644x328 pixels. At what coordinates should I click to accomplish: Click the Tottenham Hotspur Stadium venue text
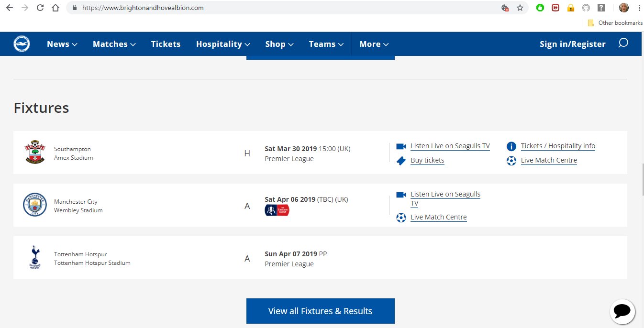click(92, 262)
